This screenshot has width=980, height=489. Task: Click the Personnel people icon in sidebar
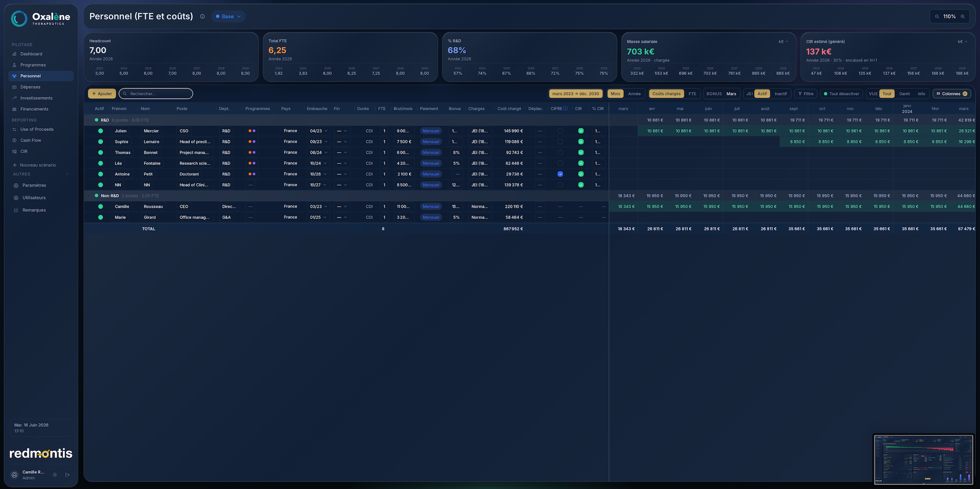[x=14, y=76]
